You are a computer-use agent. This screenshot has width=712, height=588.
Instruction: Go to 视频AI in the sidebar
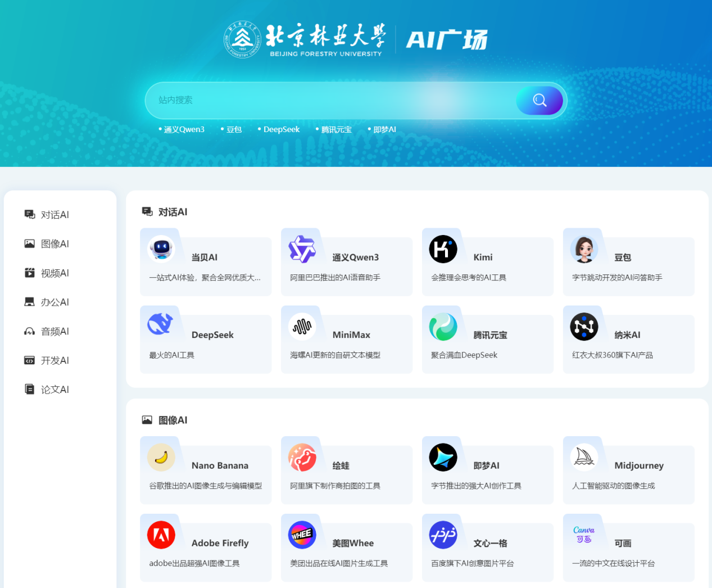(x=55, y=273)
